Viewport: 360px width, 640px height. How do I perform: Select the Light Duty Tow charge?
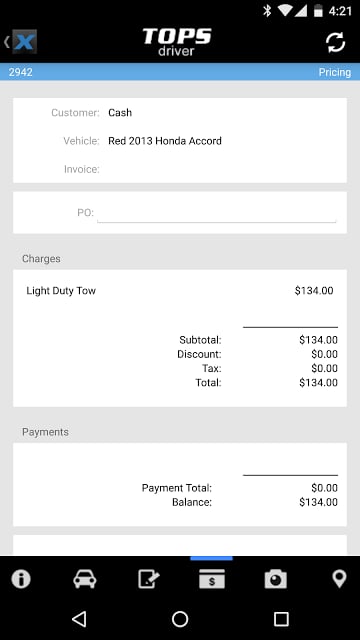[180, 291]
